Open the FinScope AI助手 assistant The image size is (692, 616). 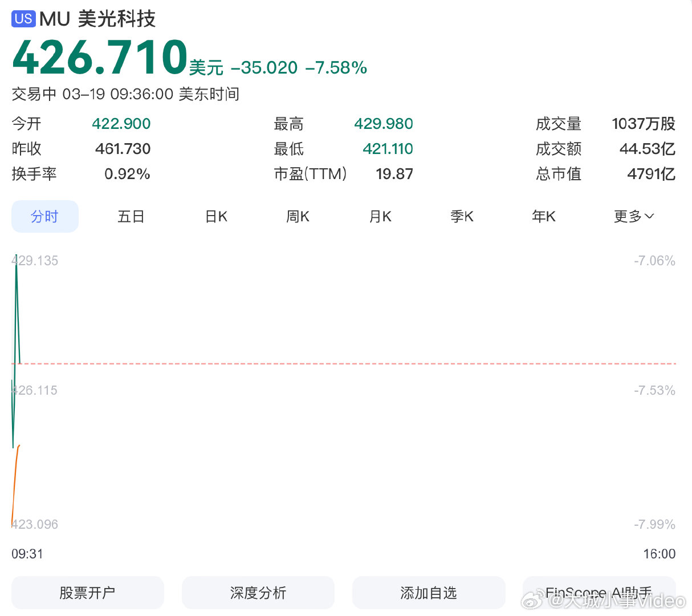click(599, 593)
